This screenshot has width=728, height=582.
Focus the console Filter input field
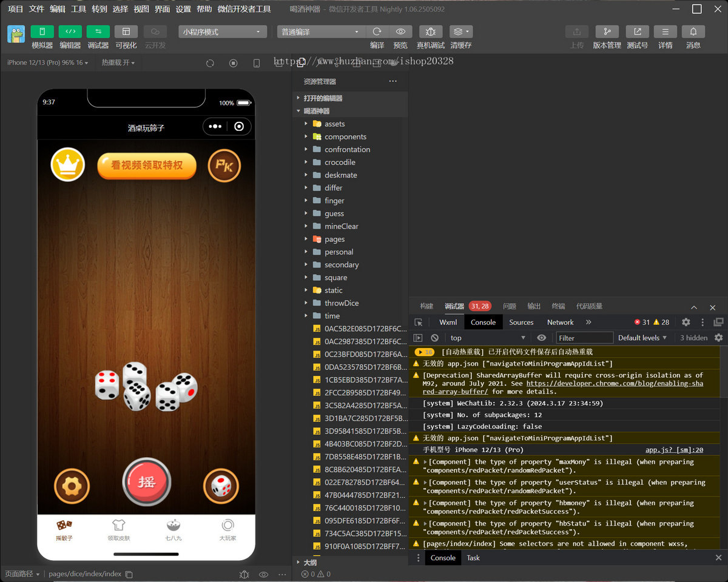pos(585,338)
